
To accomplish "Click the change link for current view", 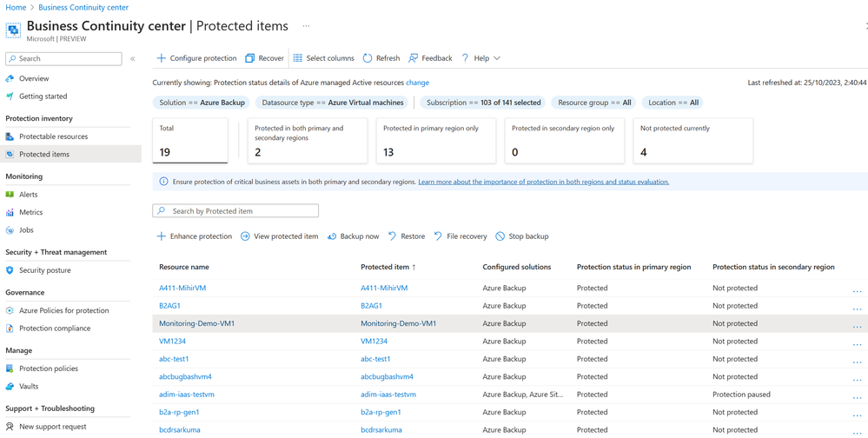I will coord(417,83).
